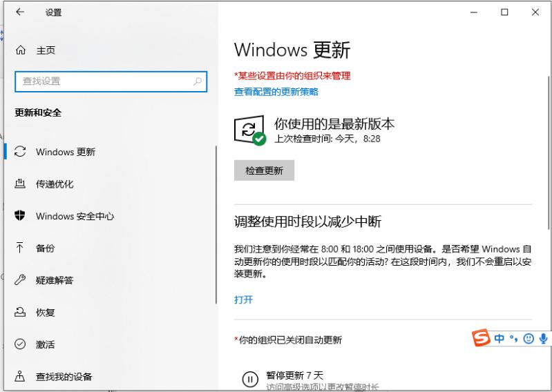This screenshot has height=392, width=552.
Task: Click 调整使用时段以减少中断 heading
Action: [x=307, y=222]
